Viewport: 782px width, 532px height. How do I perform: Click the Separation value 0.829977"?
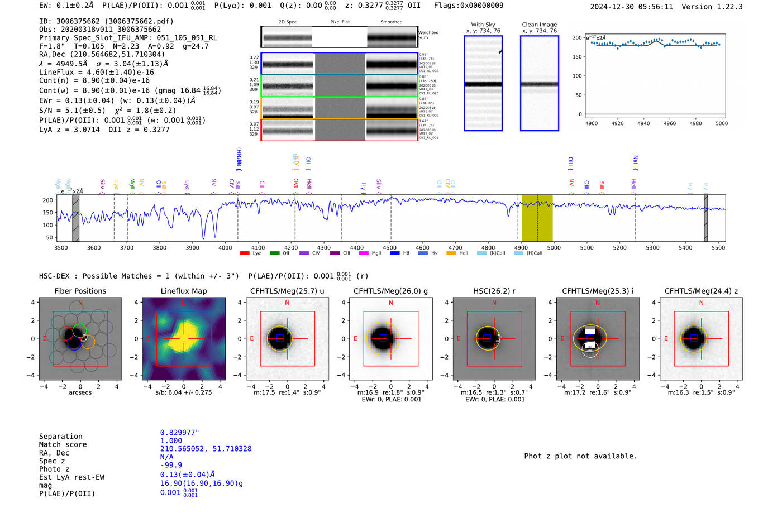tap(180, 433)
